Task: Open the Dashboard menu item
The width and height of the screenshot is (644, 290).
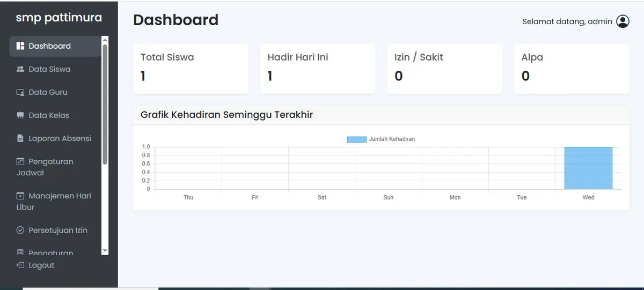Action: (55, 46)
